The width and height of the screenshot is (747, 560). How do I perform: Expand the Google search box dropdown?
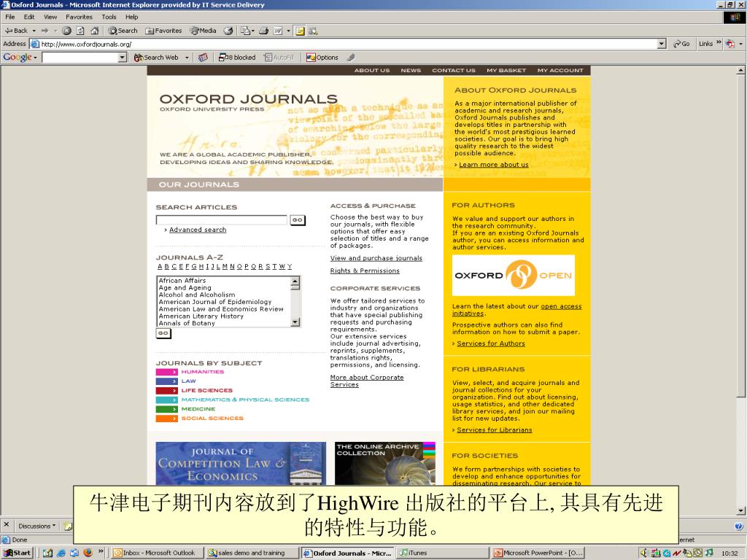tap(123, 58)
